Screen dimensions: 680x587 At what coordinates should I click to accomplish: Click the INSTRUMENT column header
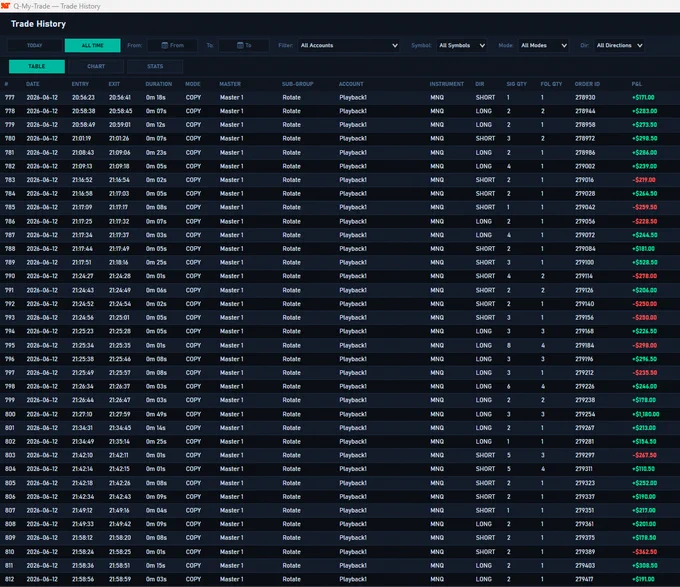tap(447, 84)
